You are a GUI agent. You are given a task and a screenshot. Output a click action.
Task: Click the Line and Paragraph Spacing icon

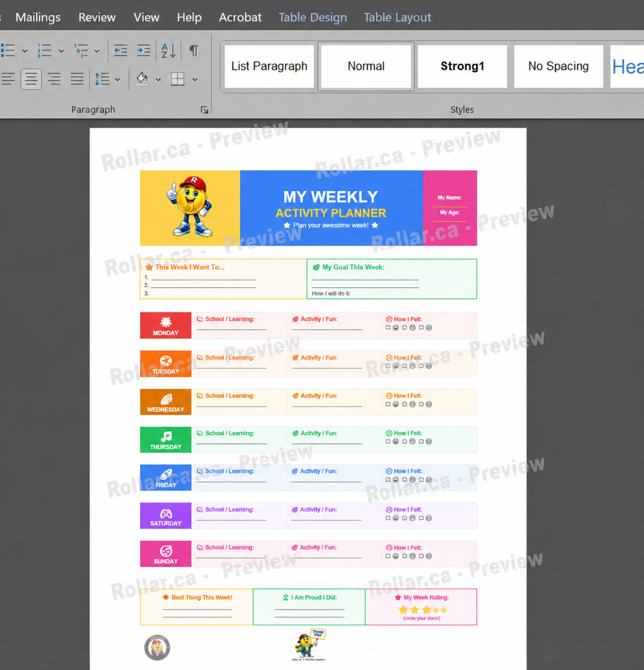[103, 79]
